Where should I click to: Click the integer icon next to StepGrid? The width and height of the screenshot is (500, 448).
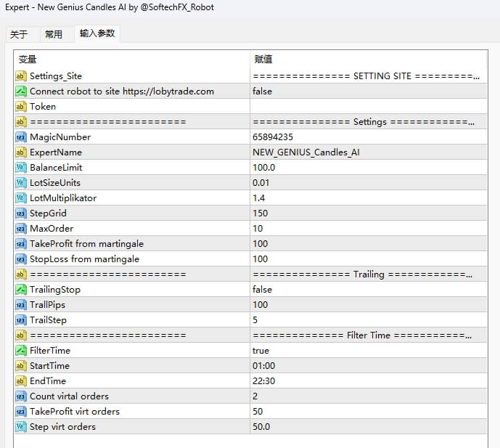(20, 213)
